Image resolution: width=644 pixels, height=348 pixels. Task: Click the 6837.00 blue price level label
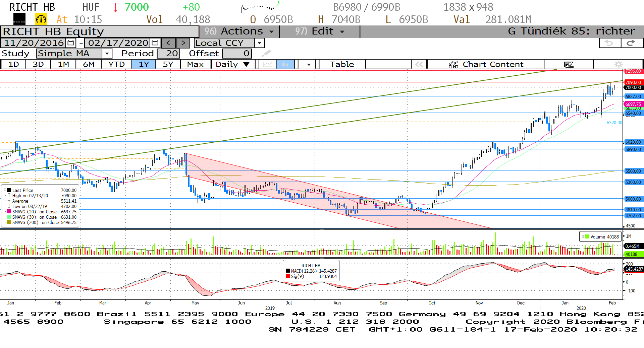point(633,96)
